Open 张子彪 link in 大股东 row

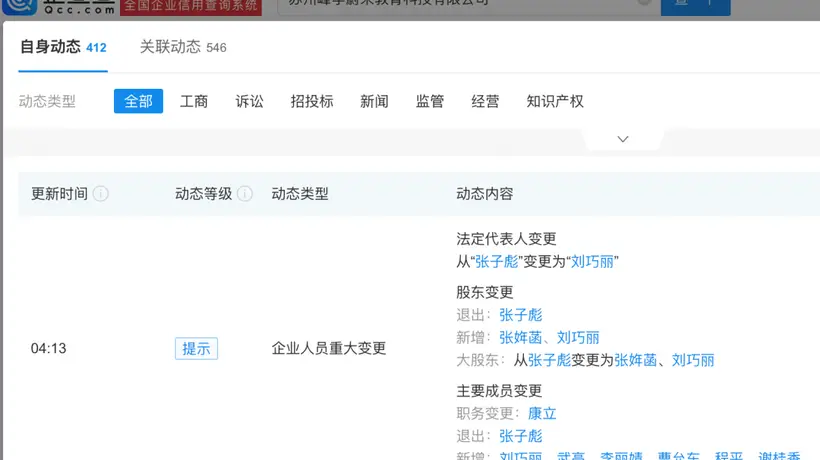coord(549,360)
